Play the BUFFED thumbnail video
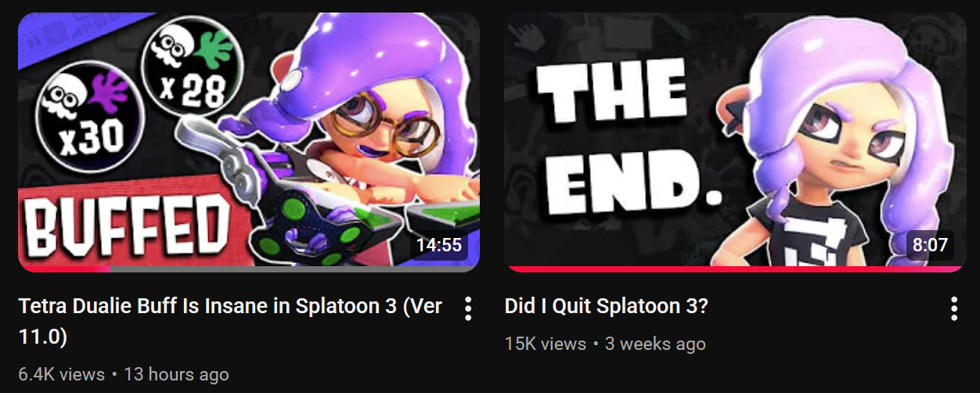980x393 pixels. coord(249,142)
